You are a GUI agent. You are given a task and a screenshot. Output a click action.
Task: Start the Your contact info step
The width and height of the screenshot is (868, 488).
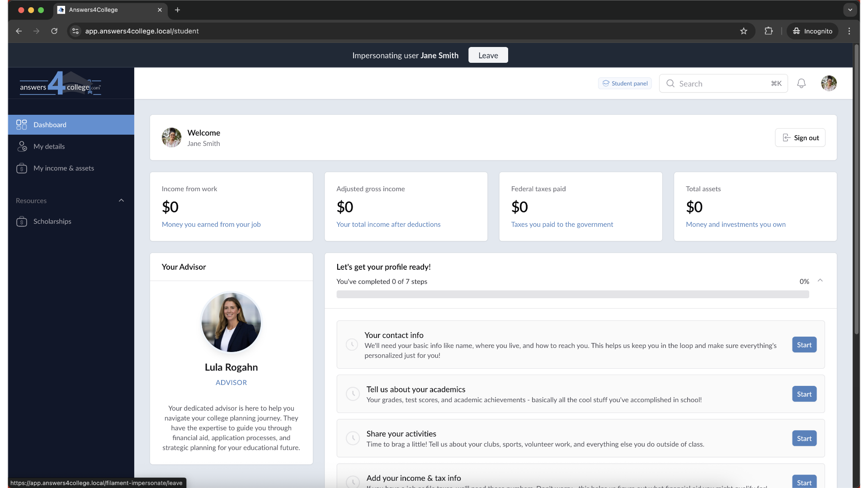804,345
